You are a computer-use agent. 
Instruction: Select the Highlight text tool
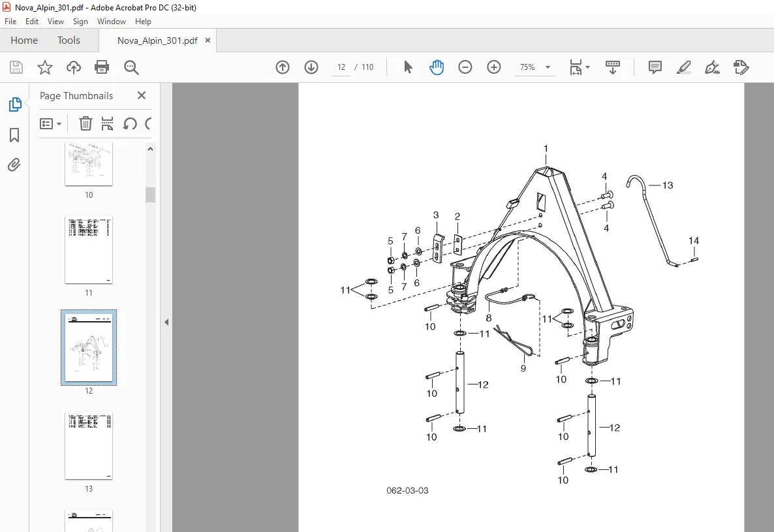pyautogui.click(x=684, y=67)
